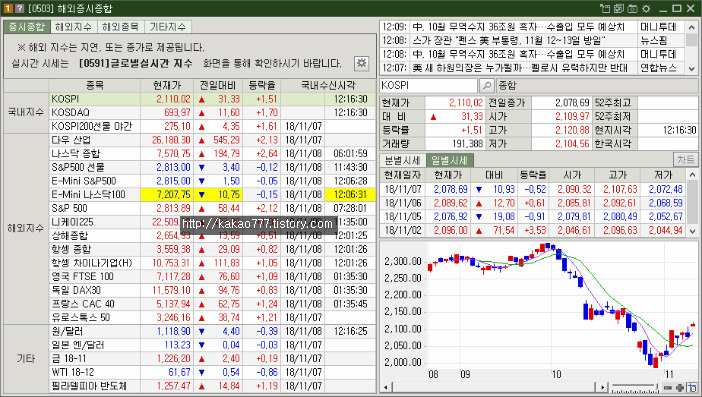This screenshot has height=397, width=702.
Task: Click the highlighted 7,207.75 price cell
Action: coord(167,195)
